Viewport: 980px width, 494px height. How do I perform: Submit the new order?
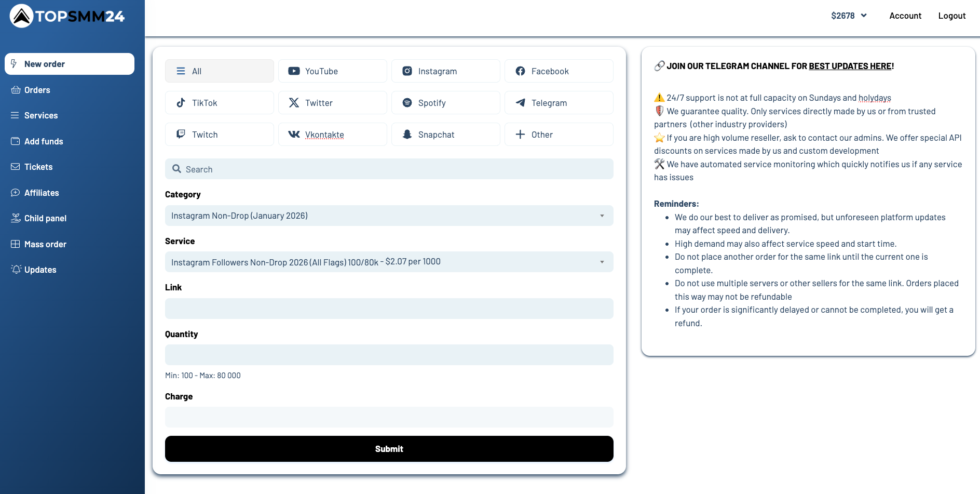point(389,449)
